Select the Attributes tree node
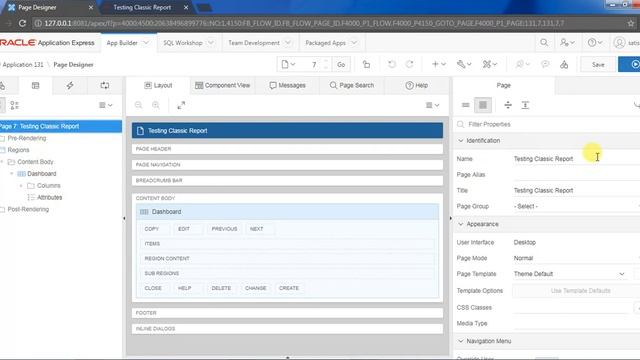Screen dimensions: 640x360 (x=49, y=198)
